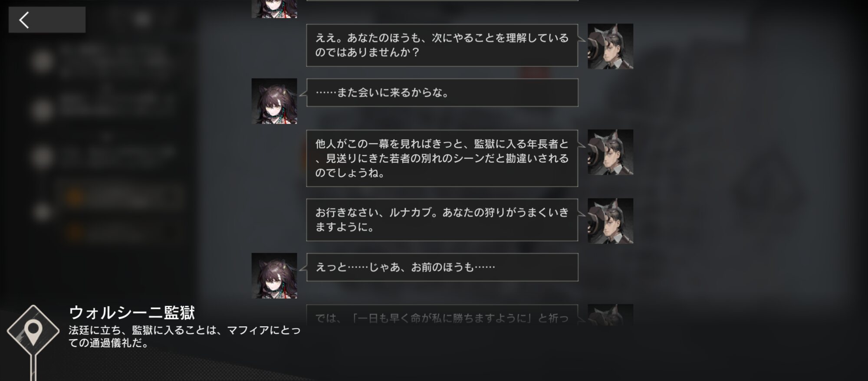Tap man's avatar beside 'お行きなさい、ルナカブ' message

point(610,221)
